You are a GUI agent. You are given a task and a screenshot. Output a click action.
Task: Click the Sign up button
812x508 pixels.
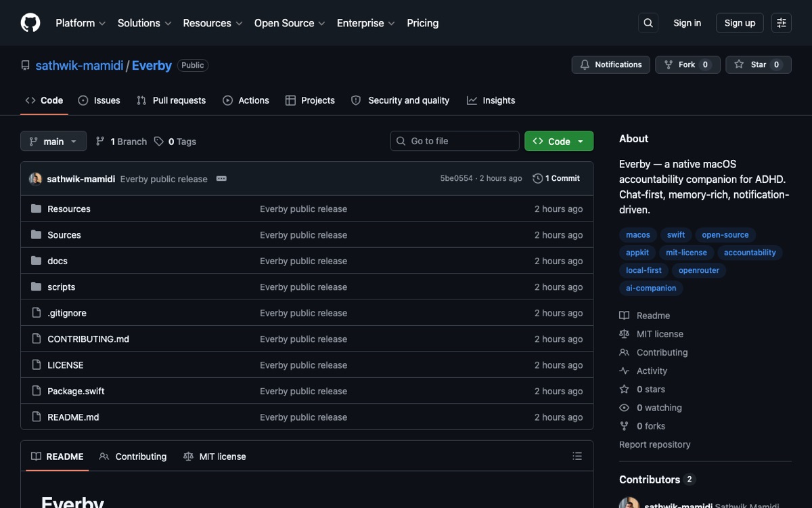point(740,23)
